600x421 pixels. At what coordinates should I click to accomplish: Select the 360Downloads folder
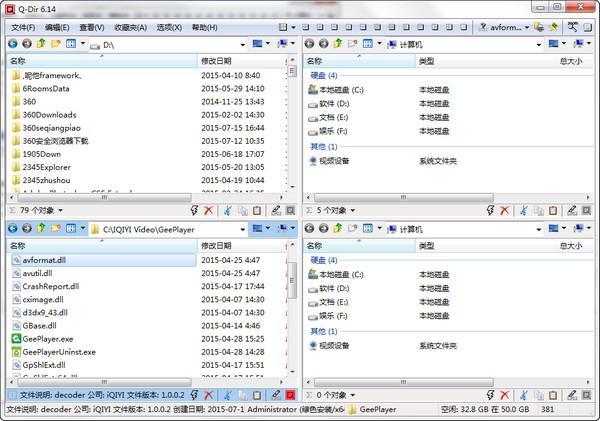[x=49, y=115]
